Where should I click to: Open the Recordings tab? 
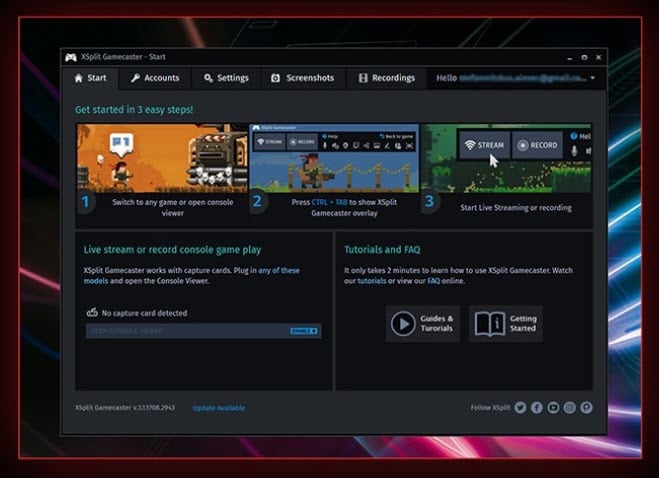click(x=387, y=78)
